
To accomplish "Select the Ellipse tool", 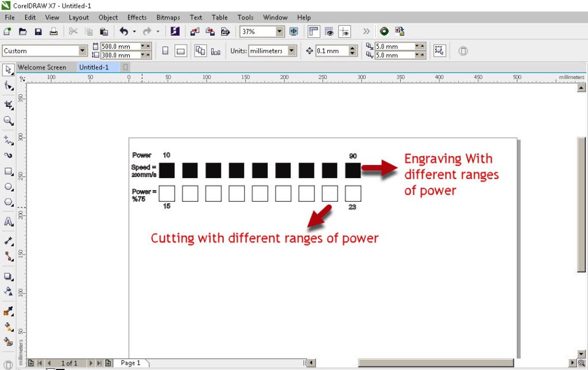I will pyautogui.click(x=8, y=187).
